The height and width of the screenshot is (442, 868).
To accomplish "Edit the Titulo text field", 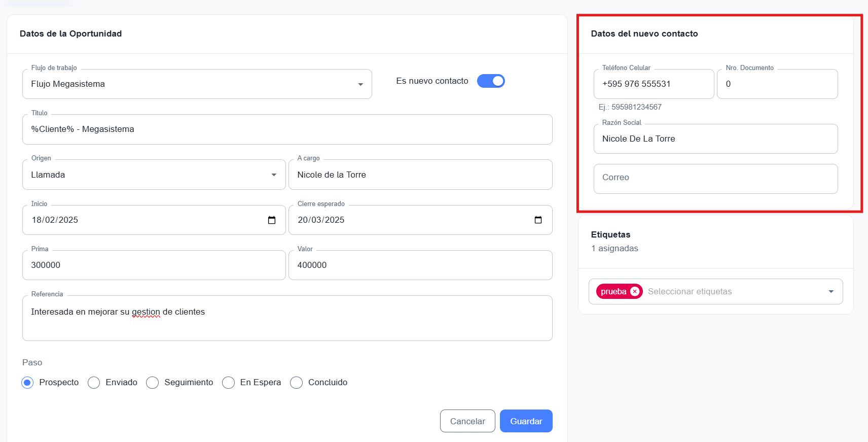I will (x=287, y=129).
